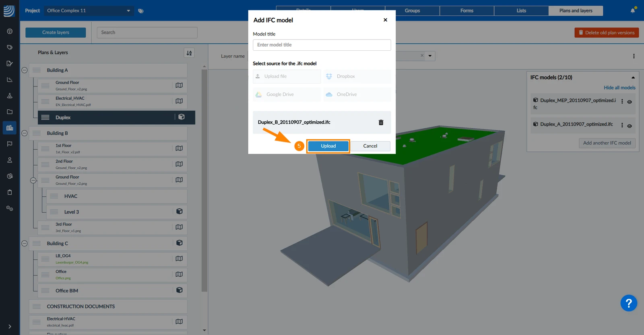Image resolution: width=644 pixels, height=335 pixels.
Task: Click the notification bell icon
Action: pos(633,10)
